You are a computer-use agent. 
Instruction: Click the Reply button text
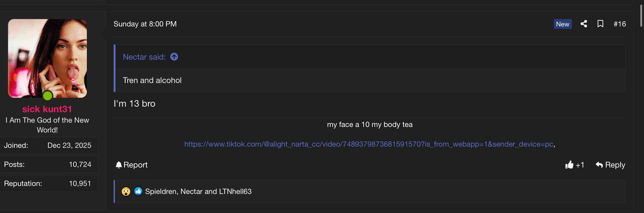tap(615, 165)
